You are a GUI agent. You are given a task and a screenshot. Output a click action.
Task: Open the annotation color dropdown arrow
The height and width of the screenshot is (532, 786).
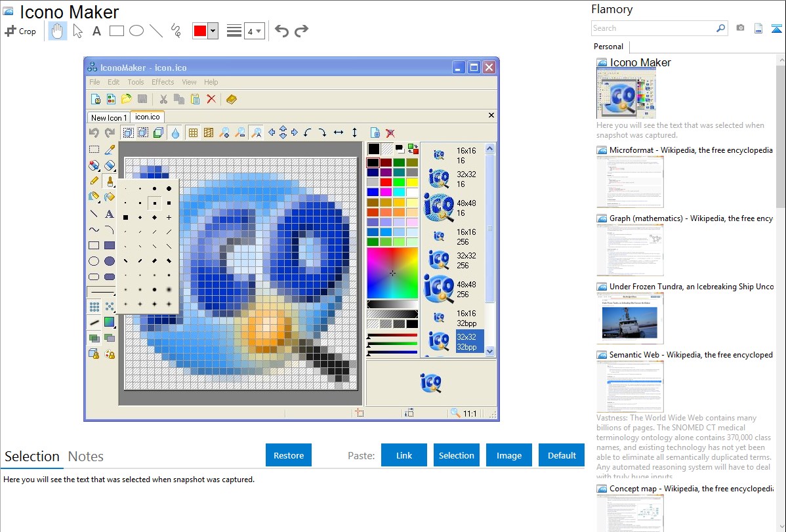[x=213, y=31]
